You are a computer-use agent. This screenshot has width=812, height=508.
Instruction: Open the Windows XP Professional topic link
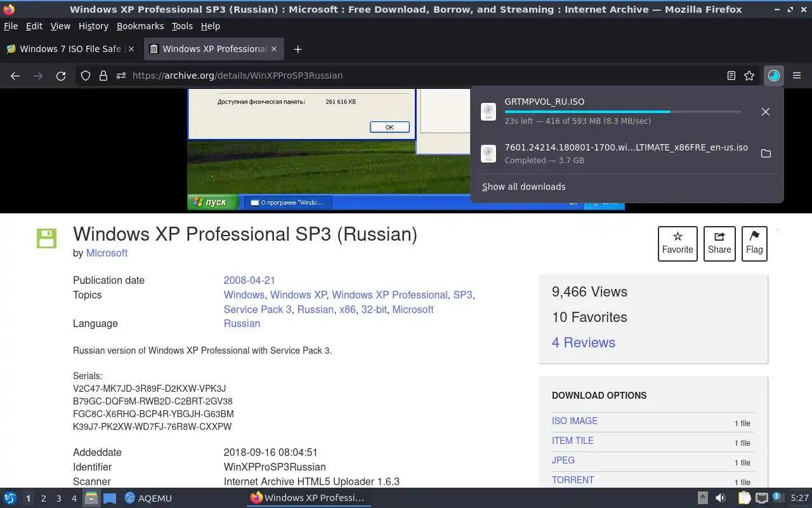tap(390, 295)
